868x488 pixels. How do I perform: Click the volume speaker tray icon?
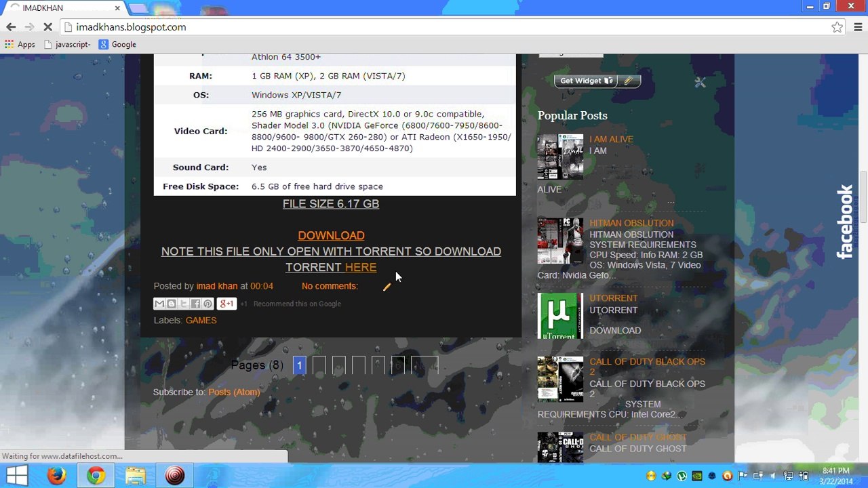coord(773,476)
